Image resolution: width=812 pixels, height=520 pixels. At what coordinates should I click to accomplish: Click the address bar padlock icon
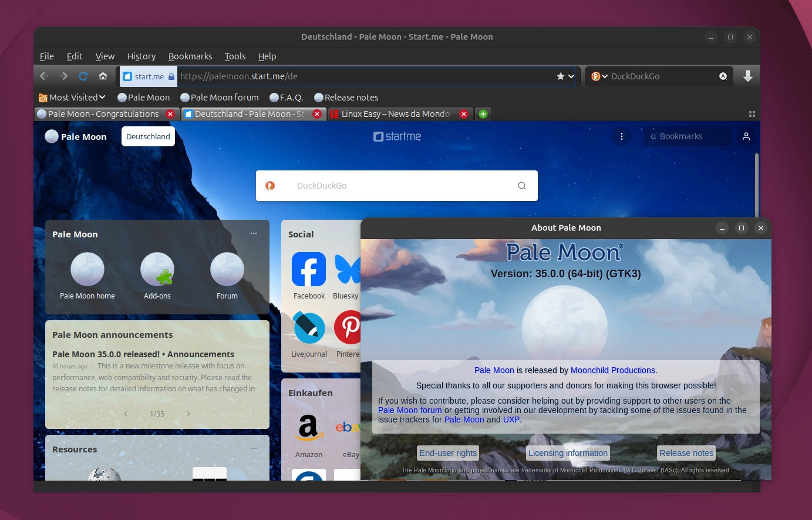[171, 76]
